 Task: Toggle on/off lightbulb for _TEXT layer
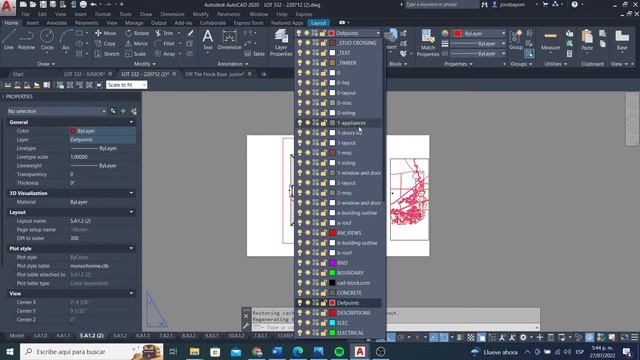300,53
